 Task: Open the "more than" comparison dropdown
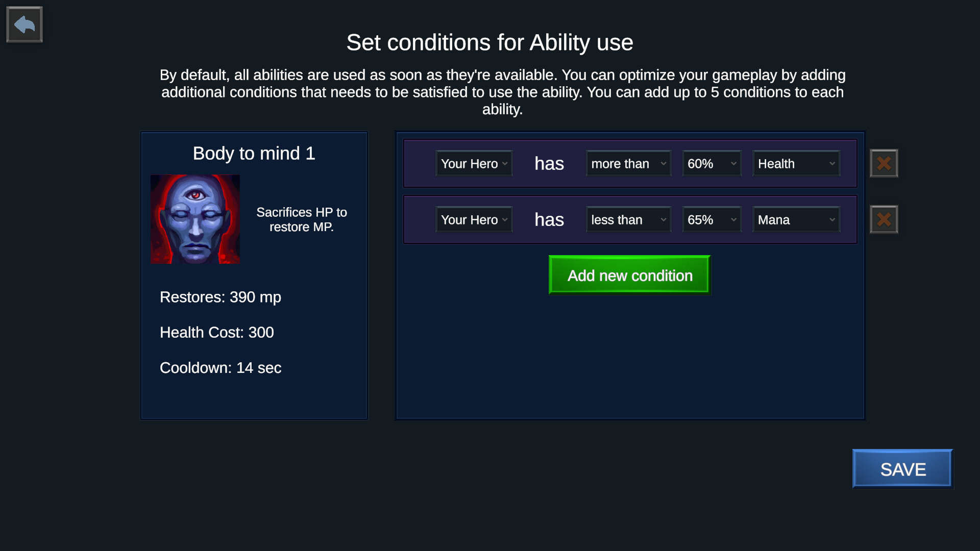(x=628, y=164)
